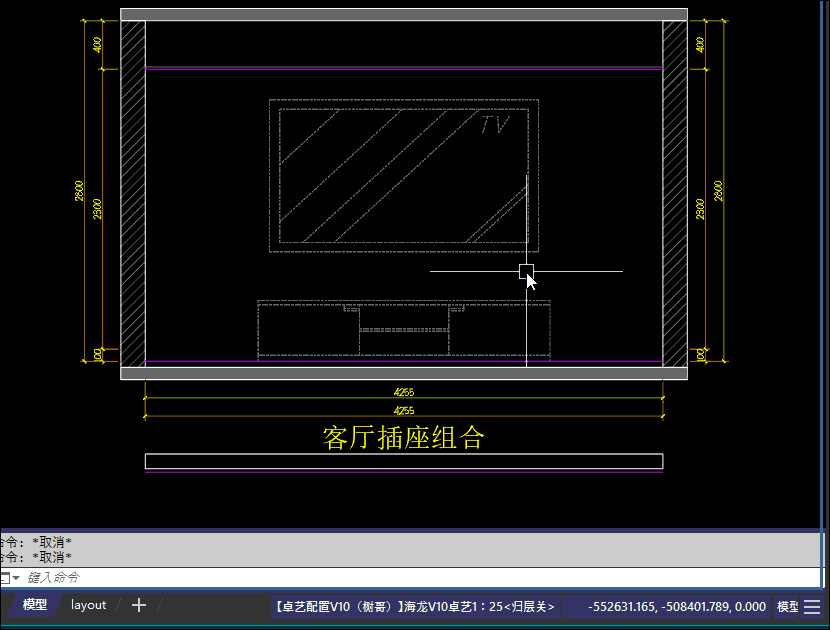Select the left hatched wall column
830x630 pixels.
coord(133,190)
